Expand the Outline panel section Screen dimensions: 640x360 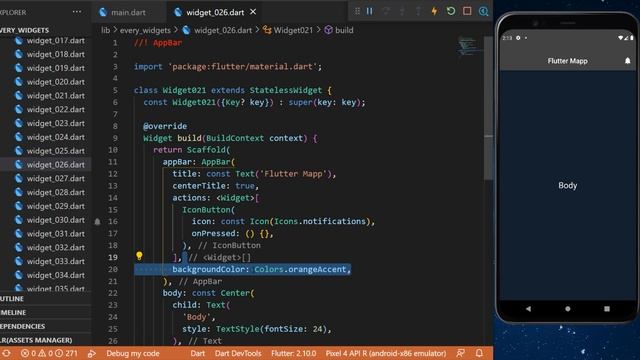tap(45, 299)
